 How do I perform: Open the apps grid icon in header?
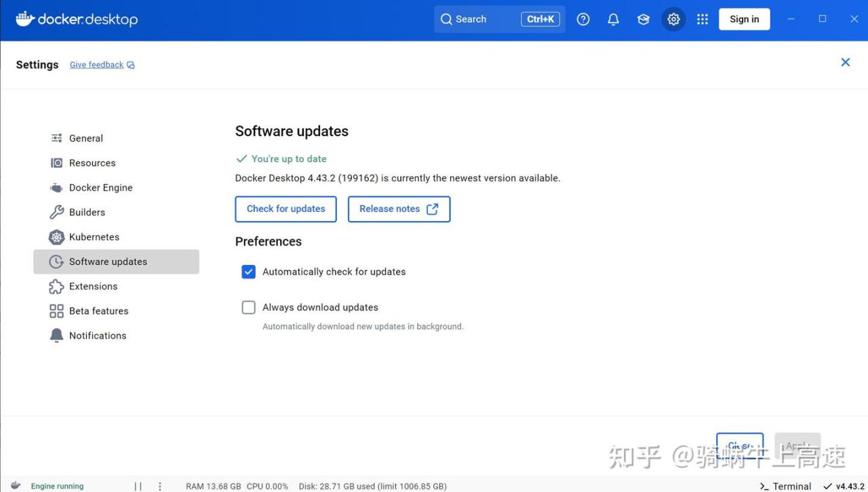coord(703,20)
